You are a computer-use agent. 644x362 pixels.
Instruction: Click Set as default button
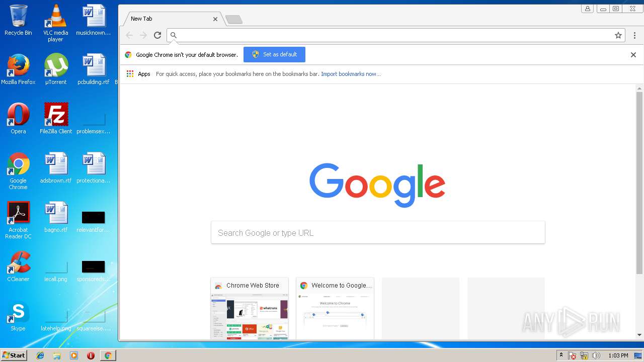[x=274, y=54]
